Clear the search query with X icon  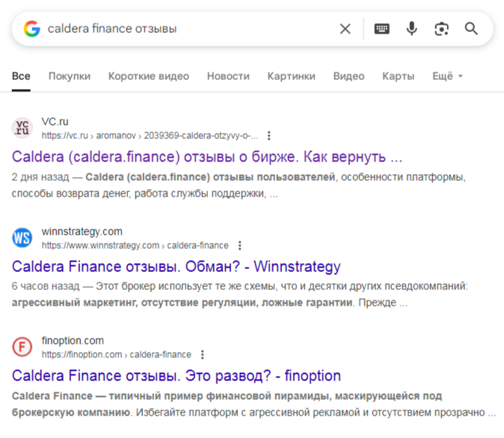pyautogui.click(x=345, y=29)
